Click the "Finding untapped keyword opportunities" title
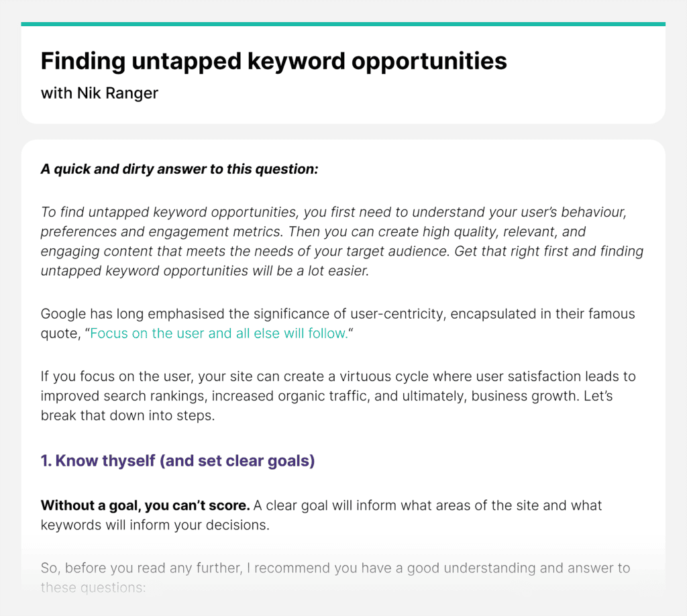This screenshot has width=687, height=616. pos(274,61)
